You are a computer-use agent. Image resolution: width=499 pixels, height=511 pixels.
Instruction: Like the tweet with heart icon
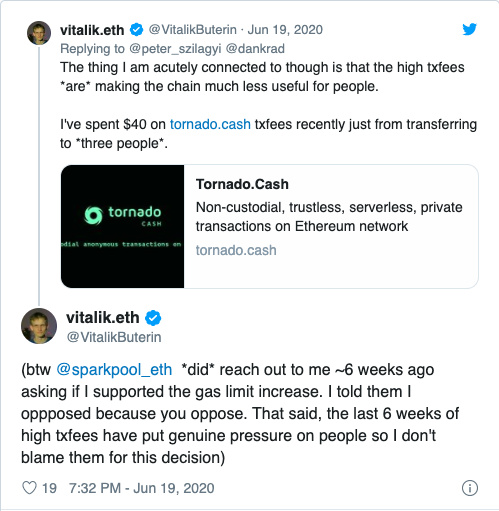(x=29, y=488)
